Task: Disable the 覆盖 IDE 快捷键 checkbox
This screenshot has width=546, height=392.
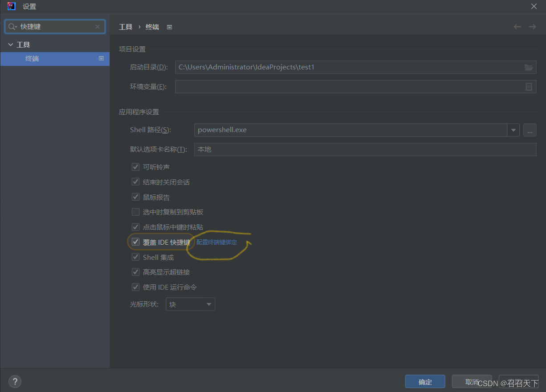Action: tap(135, 242)
